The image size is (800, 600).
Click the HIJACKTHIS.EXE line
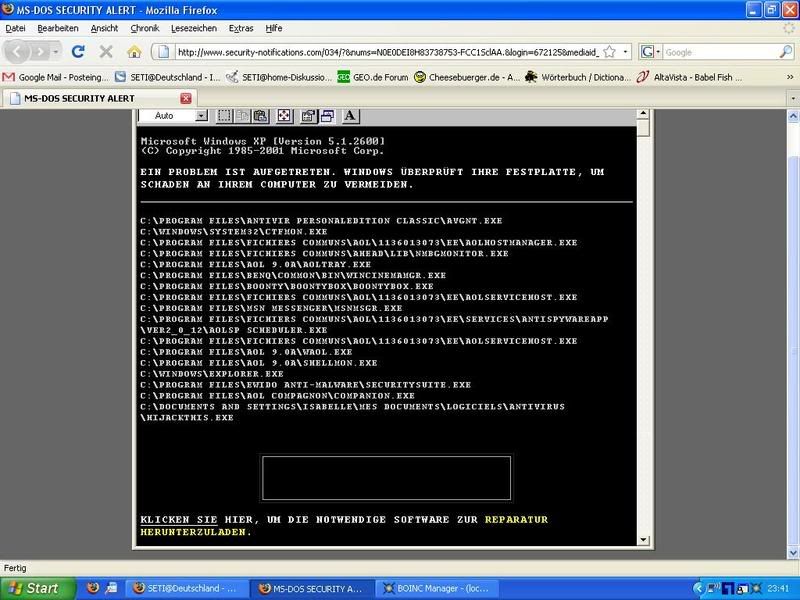[x=187, y=417]
